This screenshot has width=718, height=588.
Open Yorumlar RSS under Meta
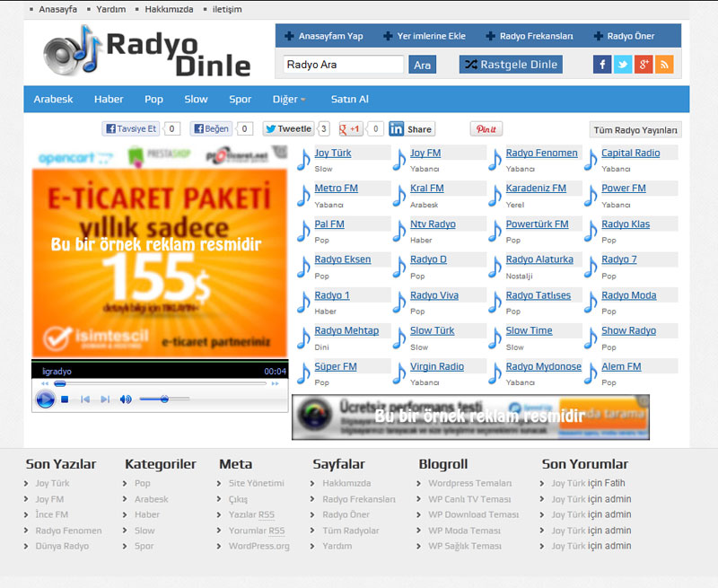[257, 531]
